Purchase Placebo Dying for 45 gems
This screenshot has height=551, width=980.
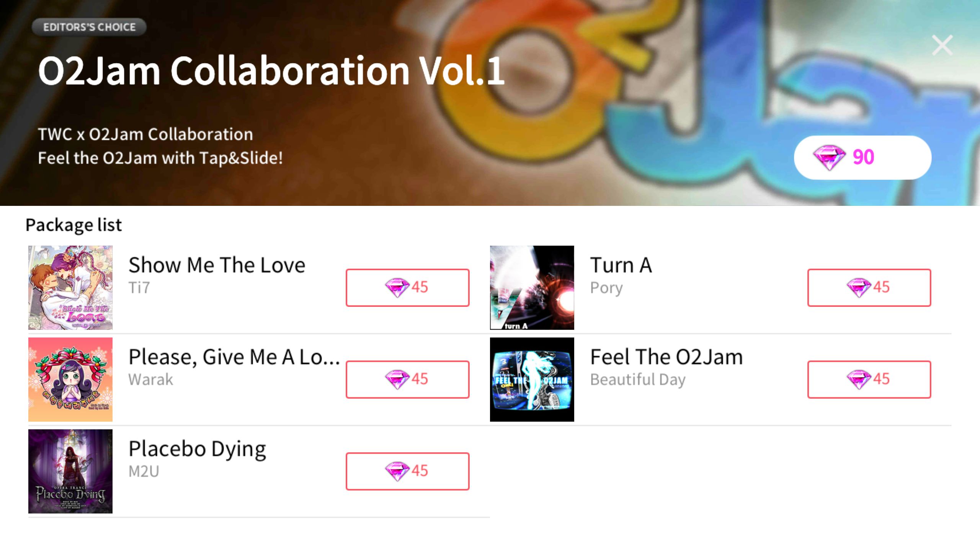[407, 471]
